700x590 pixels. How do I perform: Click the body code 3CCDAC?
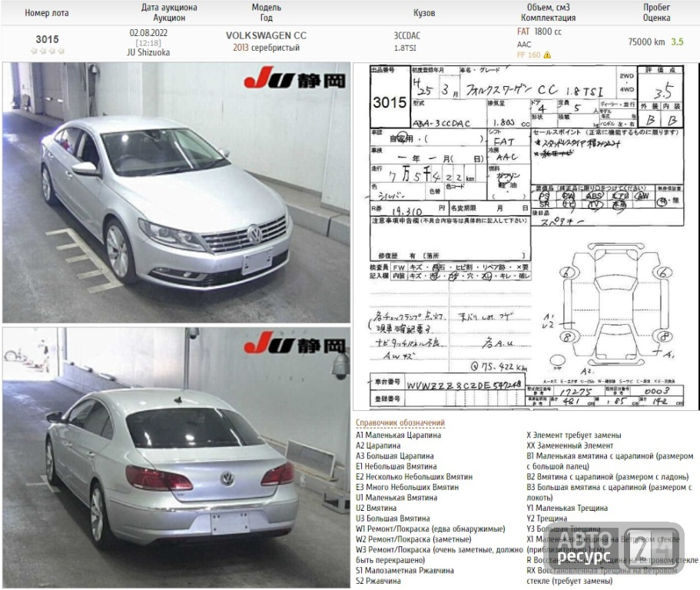coord(406,35)
